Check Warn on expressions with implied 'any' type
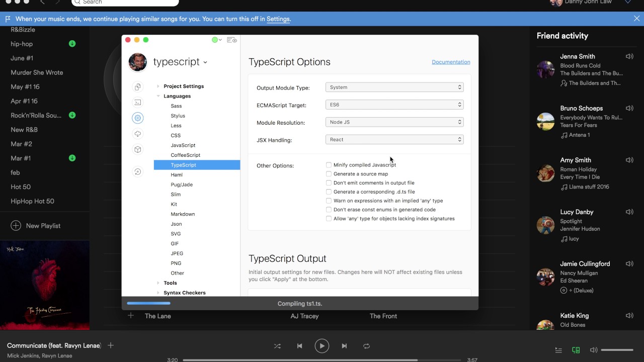This screenshot has width=644, height=362. pos(329,201)
